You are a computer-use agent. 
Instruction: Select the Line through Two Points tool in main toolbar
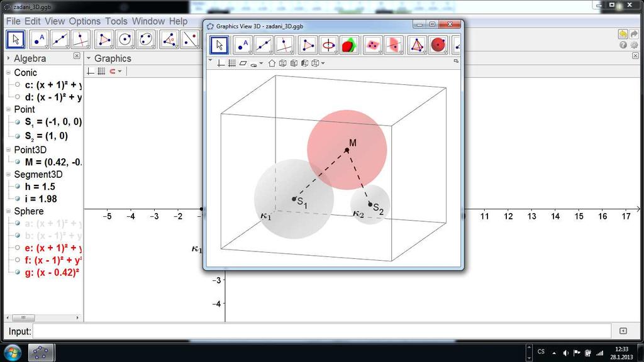tap(60, 40)
